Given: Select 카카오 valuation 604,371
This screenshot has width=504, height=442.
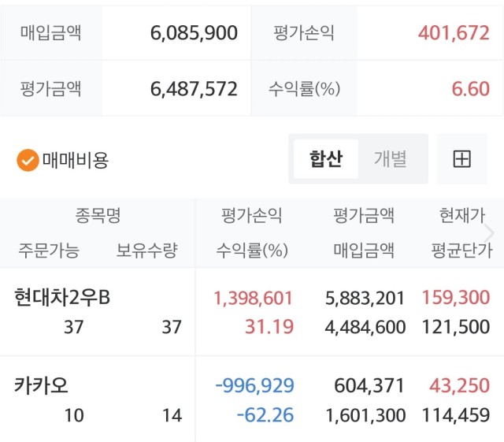Looking at the screenshot, I should [x=369, y=385].
